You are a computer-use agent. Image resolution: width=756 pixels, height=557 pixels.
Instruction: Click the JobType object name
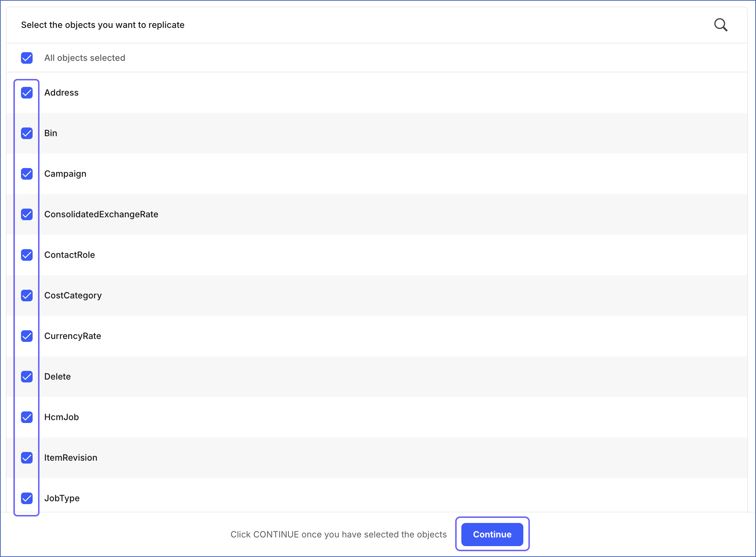62,498
